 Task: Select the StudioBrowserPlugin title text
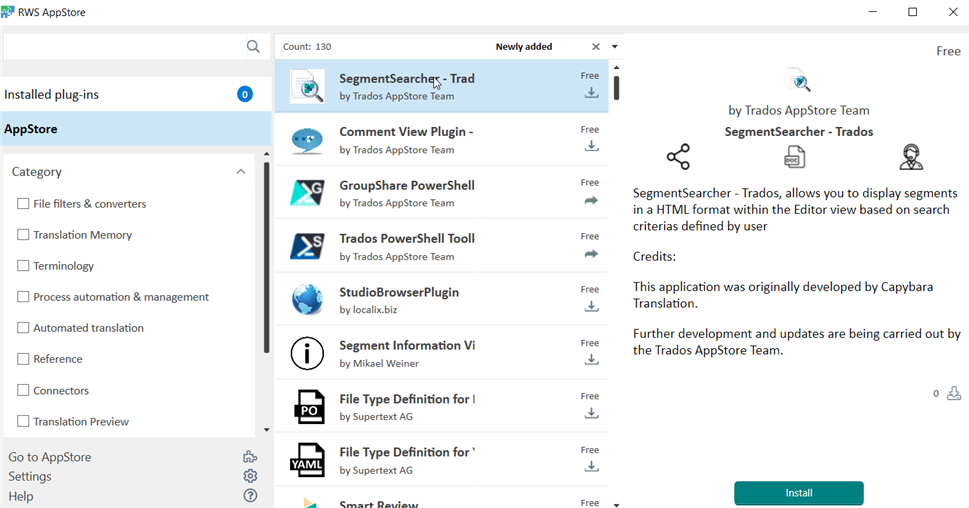[399, 292]
